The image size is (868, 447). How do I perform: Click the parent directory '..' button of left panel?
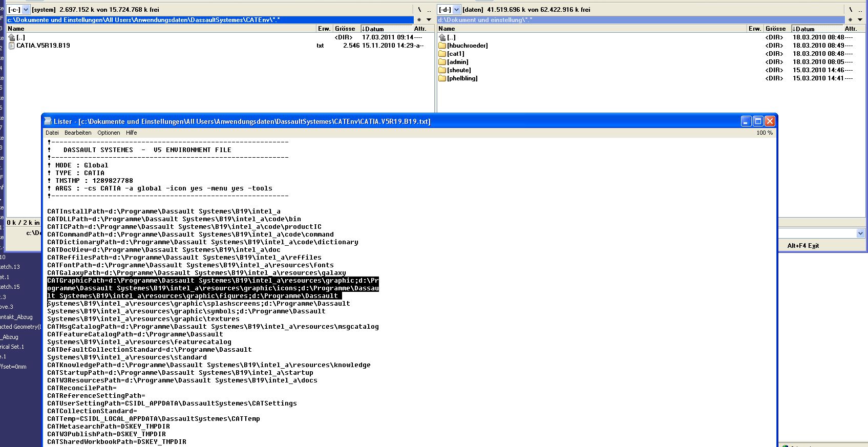tap(429, 10)
